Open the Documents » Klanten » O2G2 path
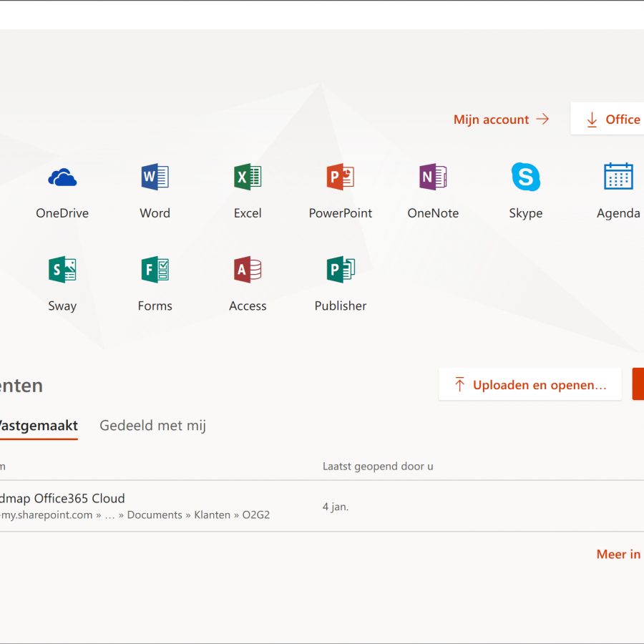The height and width of the screenshot is (644, 644). 198,515
